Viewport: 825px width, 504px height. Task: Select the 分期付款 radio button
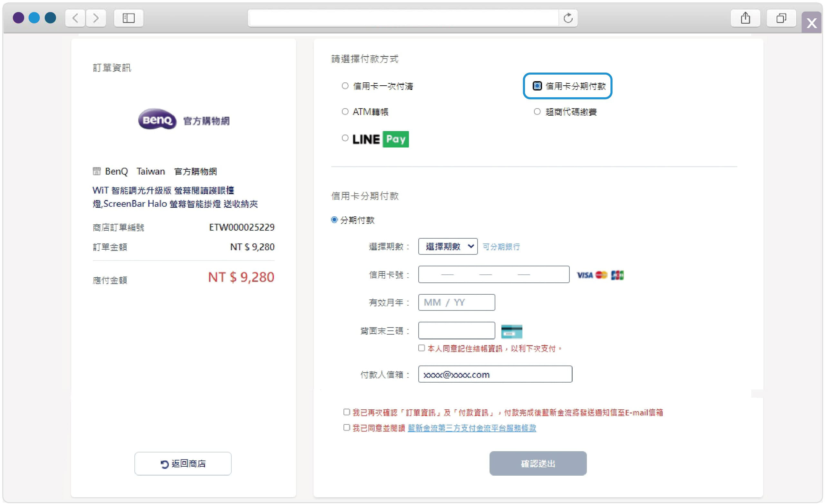click(334, 220)
